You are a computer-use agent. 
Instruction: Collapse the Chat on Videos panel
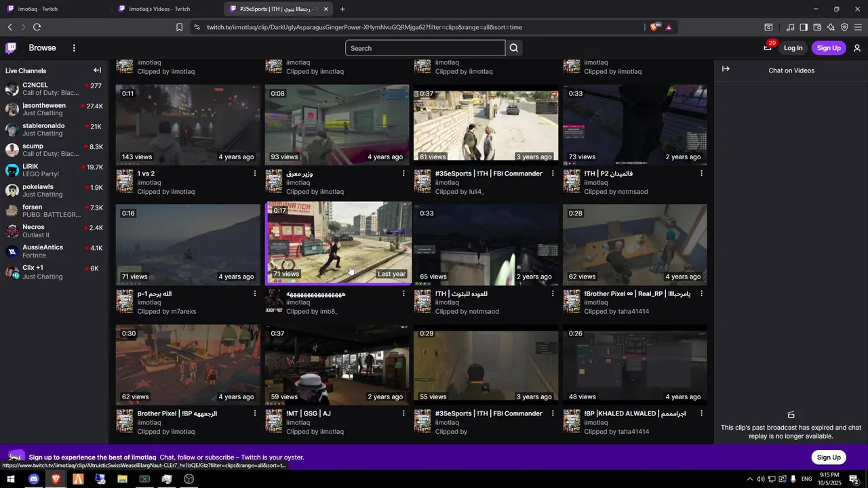[726, 69]
